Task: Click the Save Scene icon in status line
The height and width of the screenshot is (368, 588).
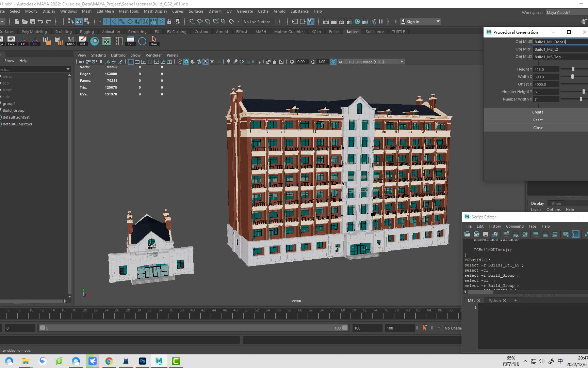Action: tap(33, 21)
